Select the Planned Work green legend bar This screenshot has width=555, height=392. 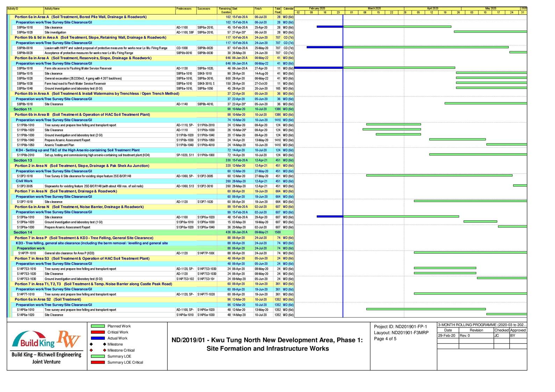pos(98,326)
